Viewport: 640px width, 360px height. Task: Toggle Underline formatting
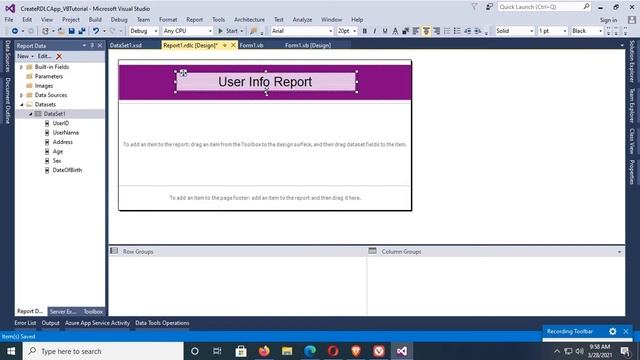pyautogui.click(x=385, y=31)
